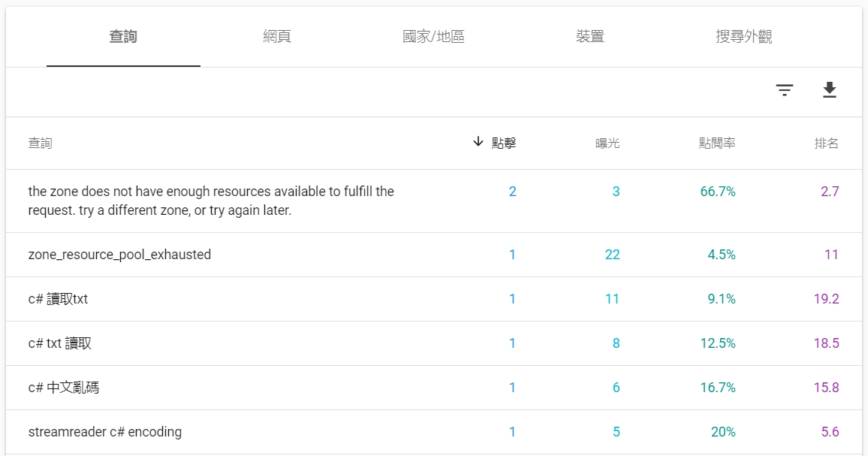Click impressions value 6 for c# 中文亂碼
The height and width of the screenshot is (456, 868).
616,388
